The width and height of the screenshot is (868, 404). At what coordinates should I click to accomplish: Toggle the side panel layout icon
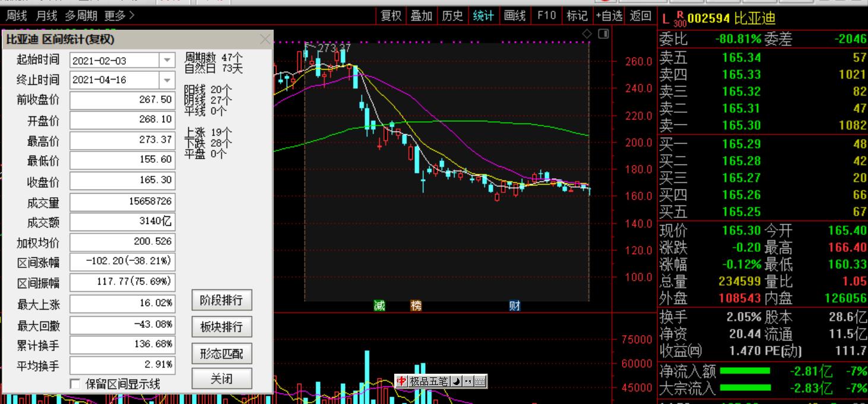[x=603, y=34]
